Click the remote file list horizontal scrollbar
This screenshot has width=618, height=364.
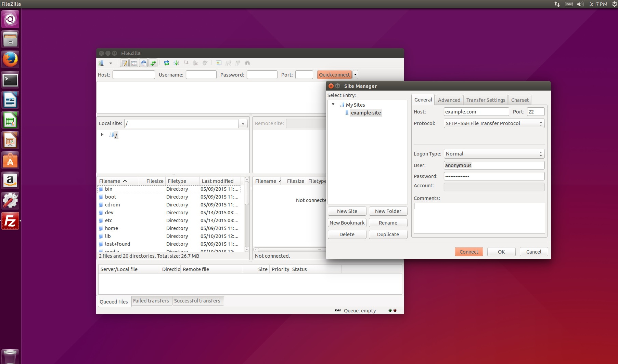pos(289,250)
